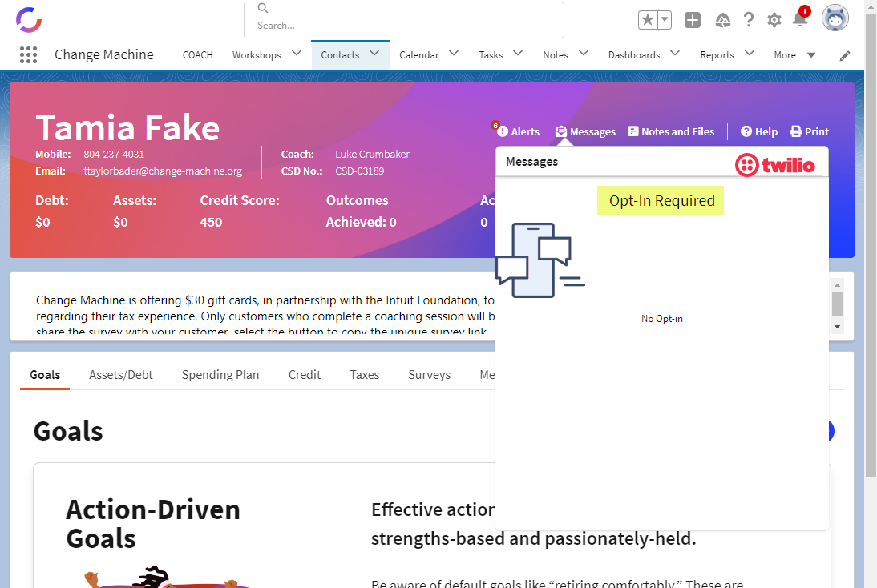The image size is (877, 588).
Task: Click the Outcomes Achieved: 0 text
Action: pos(361,211)
